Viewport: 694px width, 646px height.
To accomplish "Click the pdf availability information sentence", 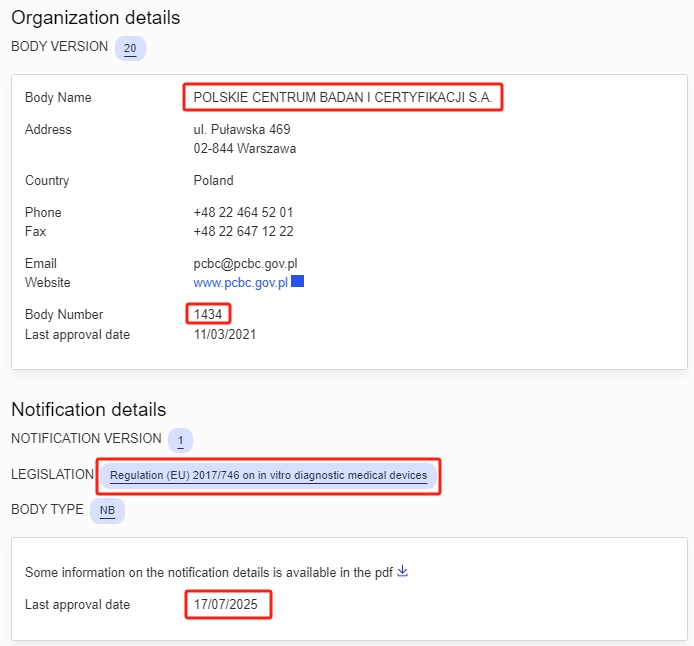I will [x=209, y=573].
